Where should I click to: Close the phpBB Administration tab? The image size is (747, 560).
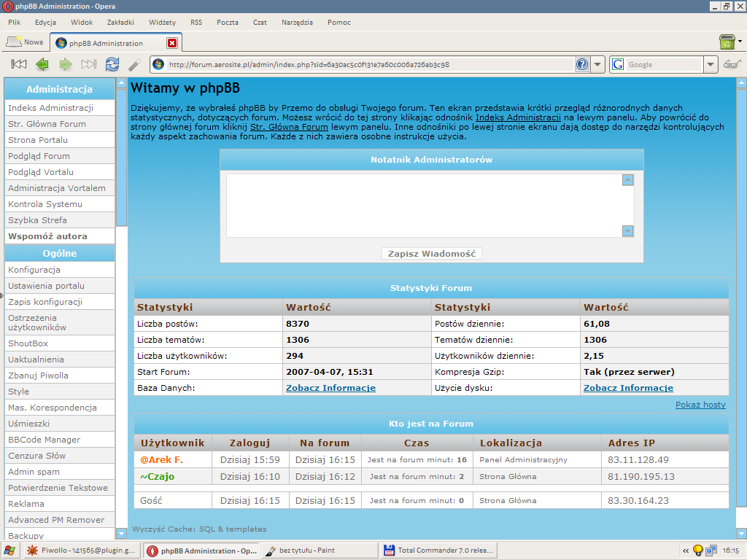pos(172,43)
